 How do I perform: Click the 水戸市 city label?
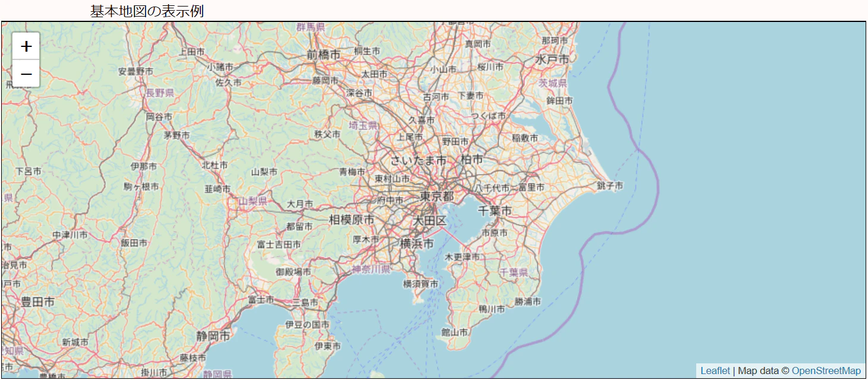coord(552,59)
